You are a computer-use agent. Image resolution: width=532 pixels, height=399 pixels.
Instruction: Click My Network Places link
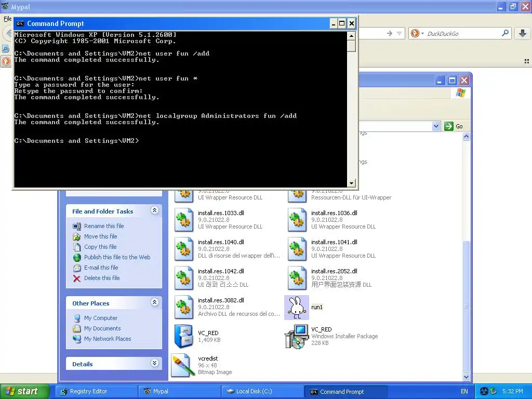(108, 339)
